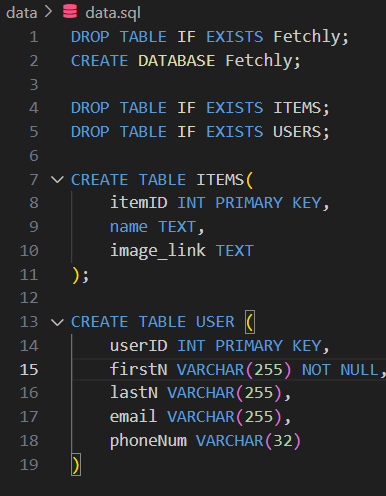The image size is (386, 496).
Task: Click the closing ');' on line 11
Action: pos(80,275)
